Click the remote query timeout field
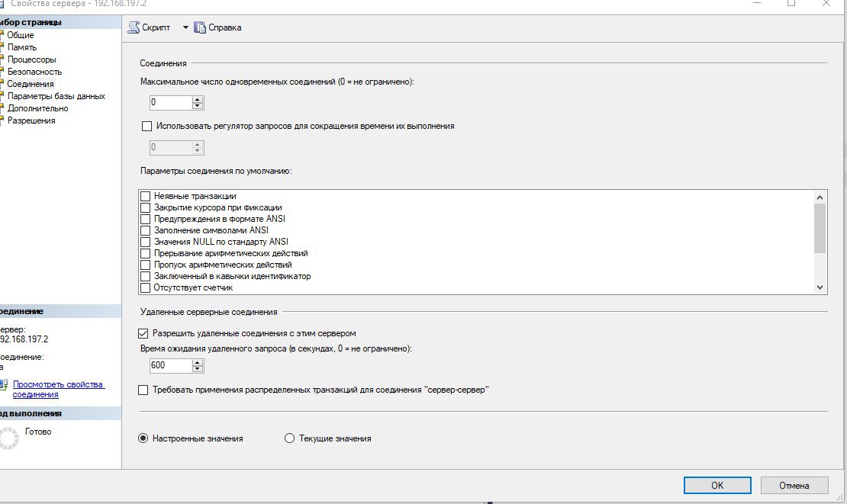This screenshot has height=504, width=847. click(169, 366)
